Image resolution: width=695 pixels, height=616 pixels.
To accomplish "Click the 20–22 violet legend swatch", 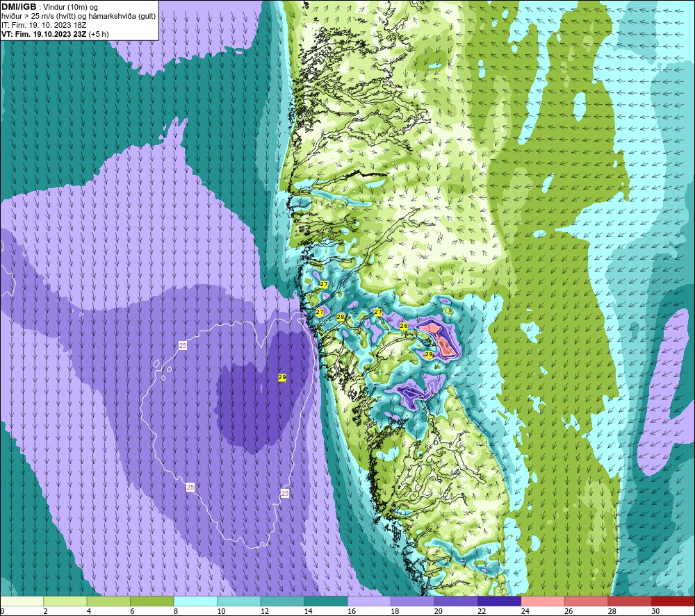I will [456, 601].
